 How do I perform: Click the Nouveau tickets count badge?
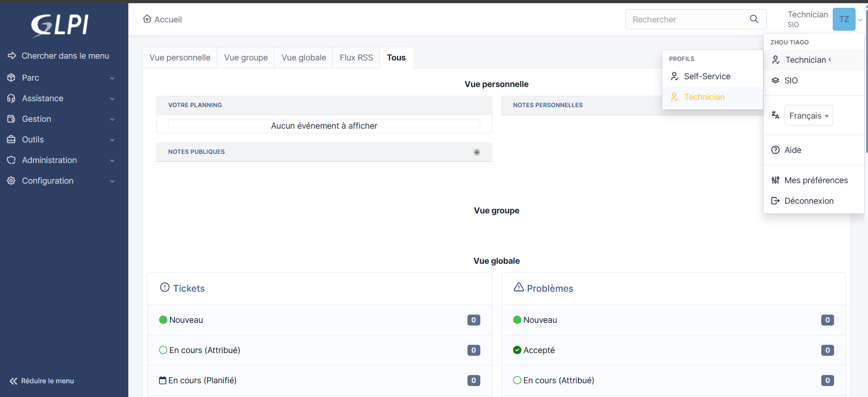coord(473,320)
